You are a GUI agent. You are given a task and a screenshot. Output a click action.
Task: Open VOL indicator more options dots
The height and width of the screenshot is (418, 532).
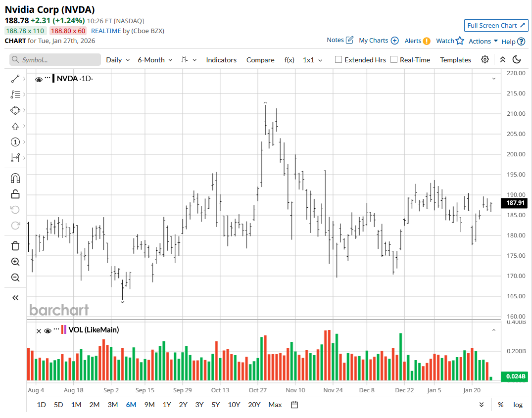[x=56, y=329]
